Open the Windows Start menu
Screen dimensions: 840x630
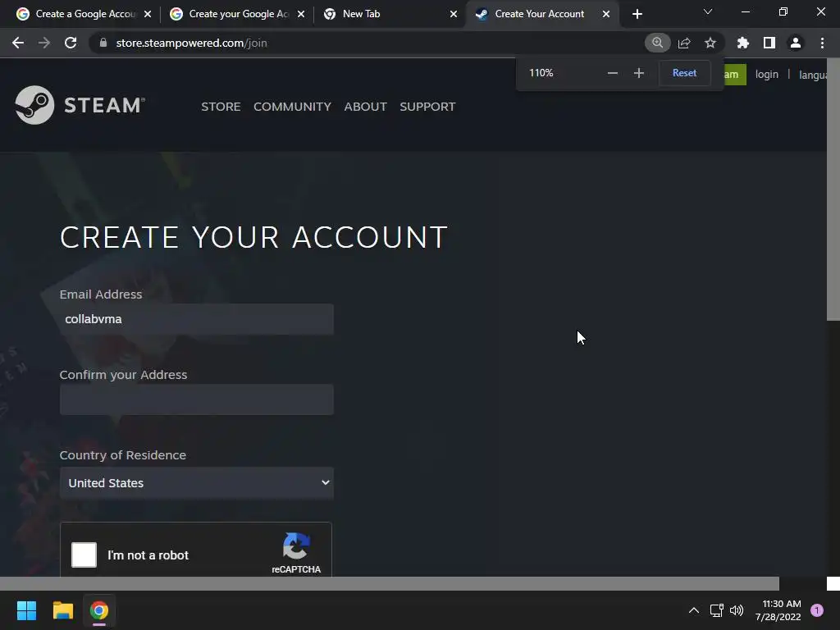(x=26, y=610)
